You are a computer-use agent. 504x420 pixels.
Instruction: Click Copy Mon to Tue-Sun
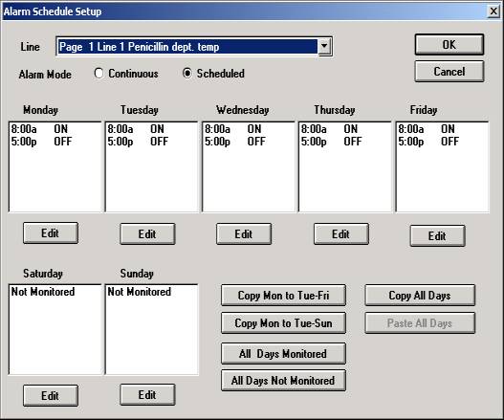283,322
